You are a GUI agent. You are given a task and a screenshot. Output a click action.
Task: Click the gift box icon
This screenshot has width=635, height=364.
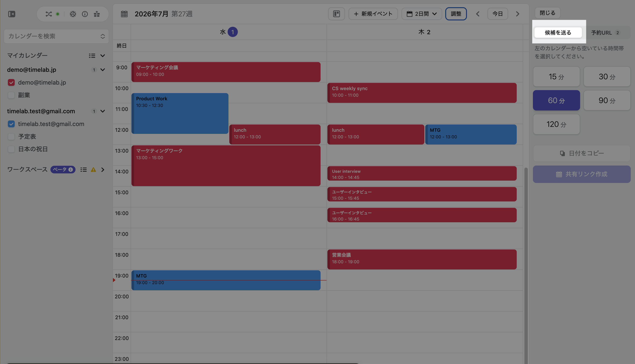[x=97, y=14]
